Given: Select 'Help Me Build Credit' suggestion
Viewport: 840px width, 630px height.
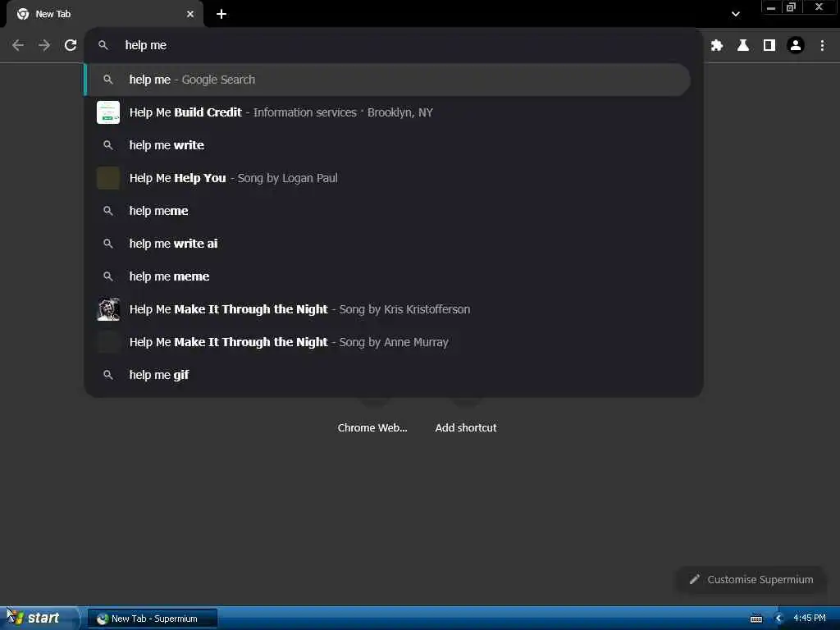Looking at the screenshot, I should click(x=388, y=112).
